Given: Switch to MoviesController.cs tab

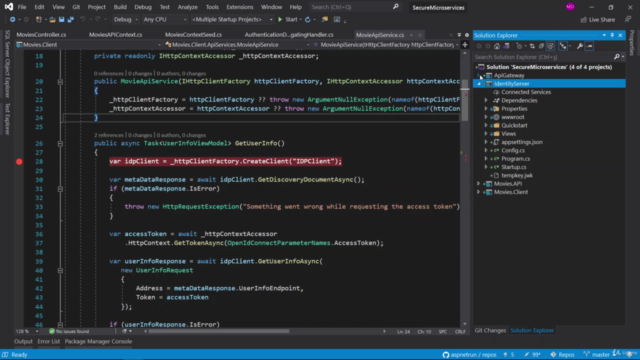Looking at the screenshot, I should 41,35.
